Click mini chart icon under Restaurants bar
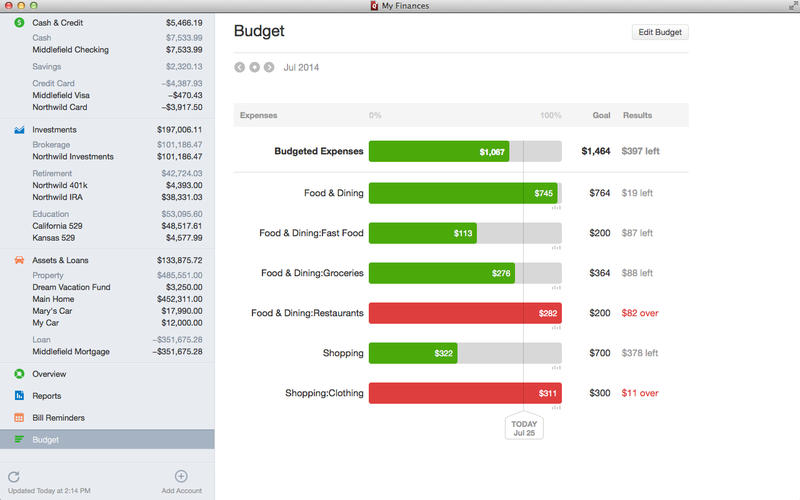The width and height of the screenshot is (800, 500). pyautogui.click(x=556, y=328)
